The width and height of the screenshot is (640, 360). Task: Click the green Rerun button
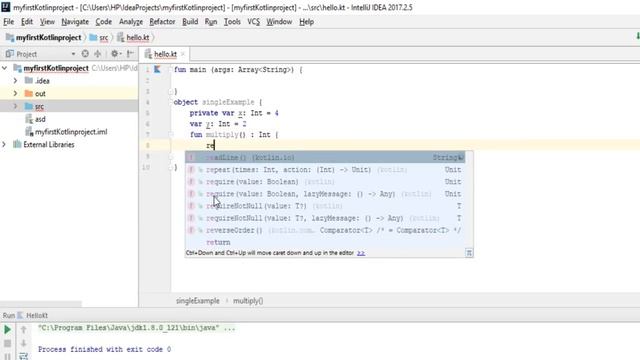7,329
